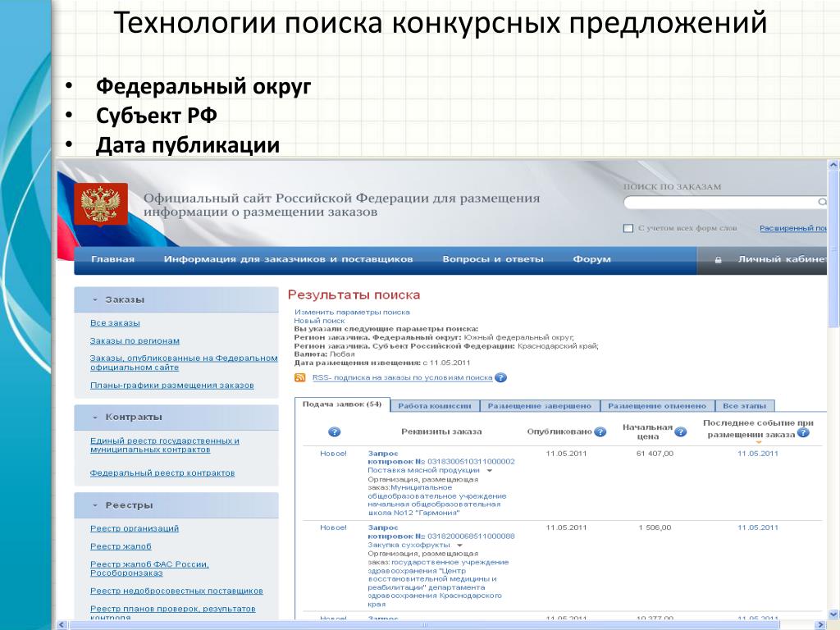The width and height of the screenshot is (840, 630).
Task: Collapse the Реестры sidebar section
Action: tap(95, 505)
